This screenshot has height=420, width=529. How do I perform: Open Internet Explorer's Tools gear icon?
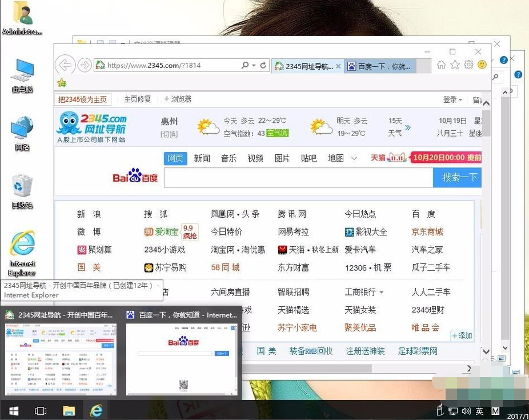(x=468, y=65)
